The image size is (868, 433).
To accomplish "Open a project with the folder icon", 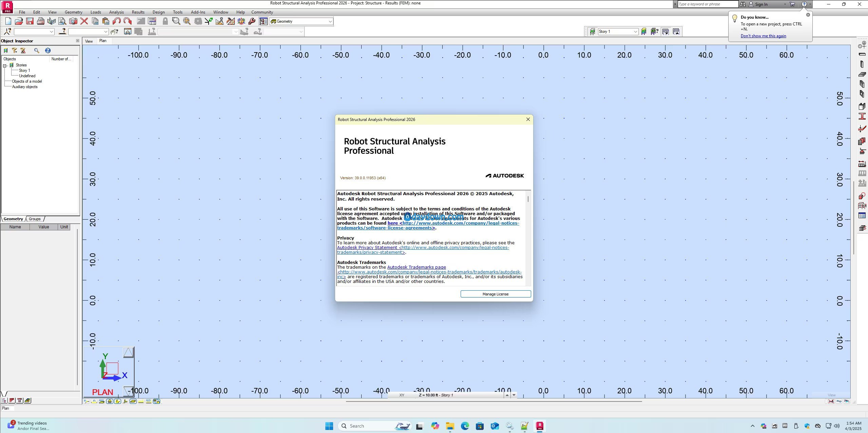I will coord(19,21).
